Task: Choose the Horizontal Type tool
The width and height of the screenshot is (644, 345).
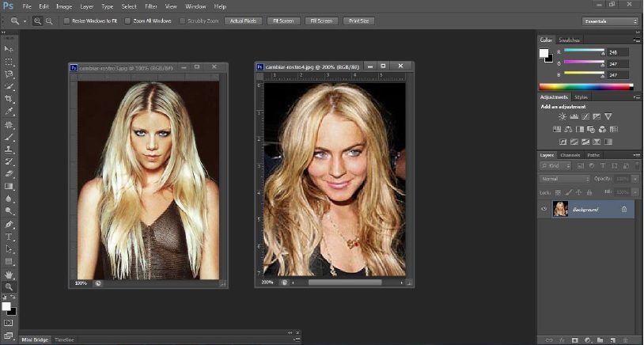Action: (9, 237)
